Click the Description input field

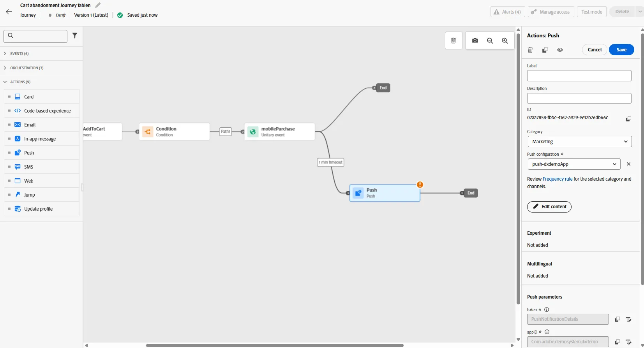coord(579,98)
